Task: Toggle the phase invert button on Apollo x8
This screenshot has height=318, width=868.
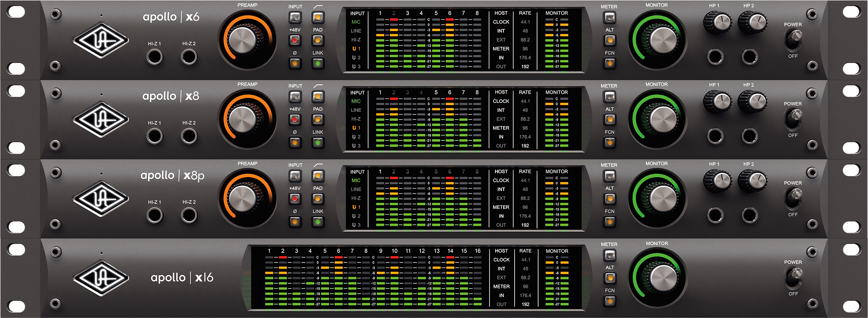Action: point(295,143)
